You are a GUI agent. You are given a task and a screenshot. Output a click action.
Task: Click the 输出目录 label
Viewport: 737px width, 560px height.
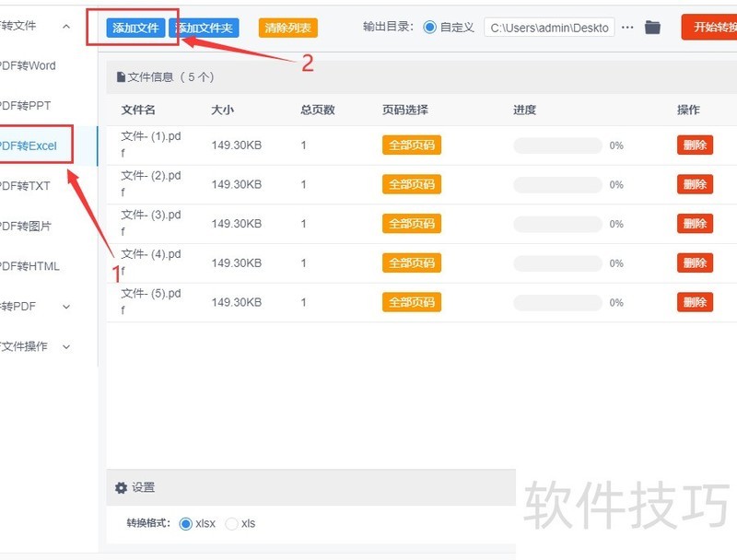pyautogui.click(x=388, y=27)
